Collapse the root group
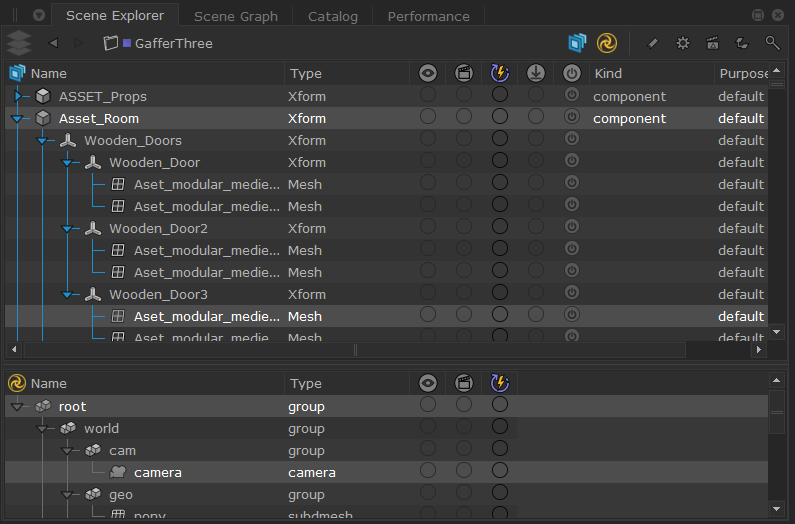This screenshot has height=524, width=795. (x=18, y=407)
